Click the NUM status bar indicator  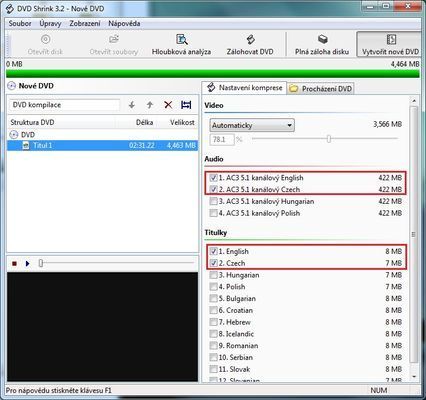pos(379,390)
